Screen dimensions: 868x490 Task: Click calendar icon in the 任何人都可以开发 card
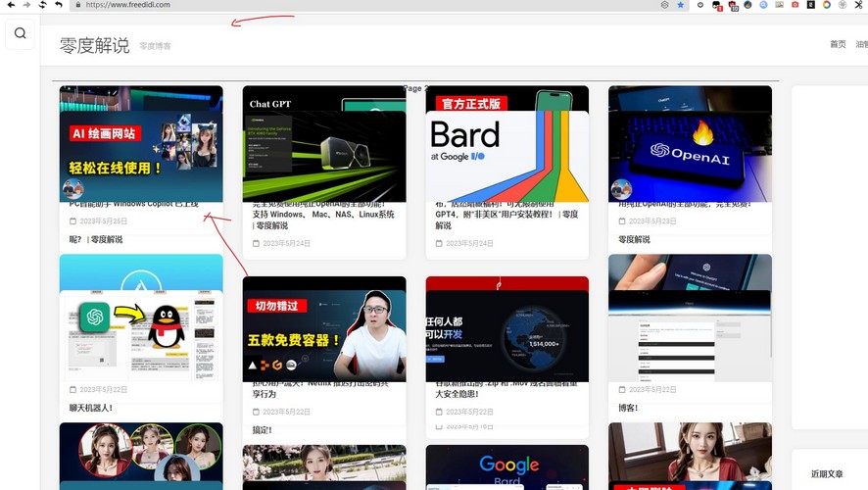(x=439, y=412)
